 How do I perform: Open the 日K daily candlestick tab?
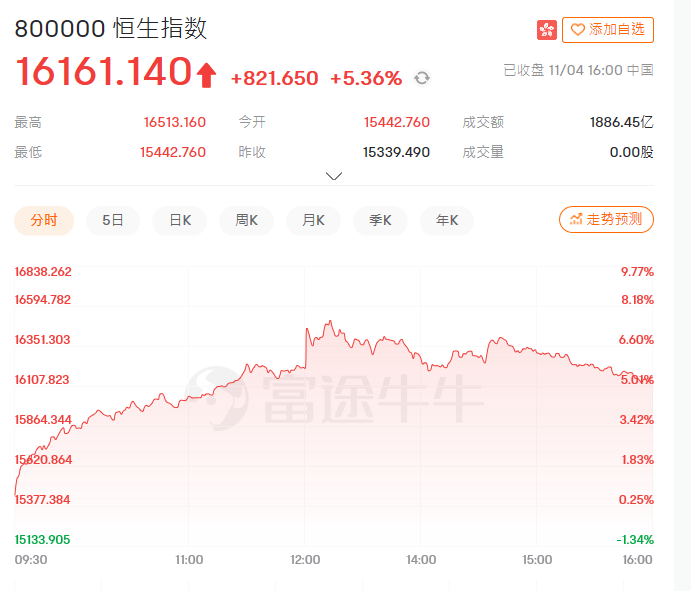(179, 220)
